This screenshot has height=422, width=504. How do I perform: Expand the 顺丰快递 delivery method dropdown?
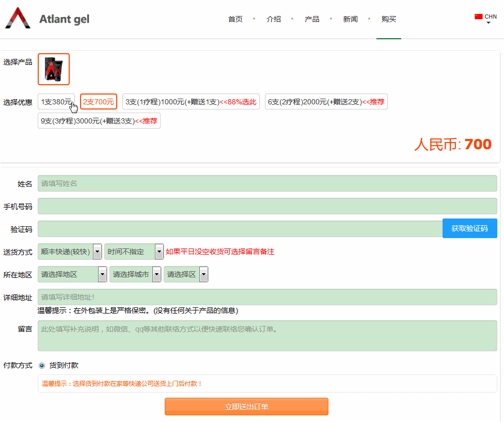[97, 252]
